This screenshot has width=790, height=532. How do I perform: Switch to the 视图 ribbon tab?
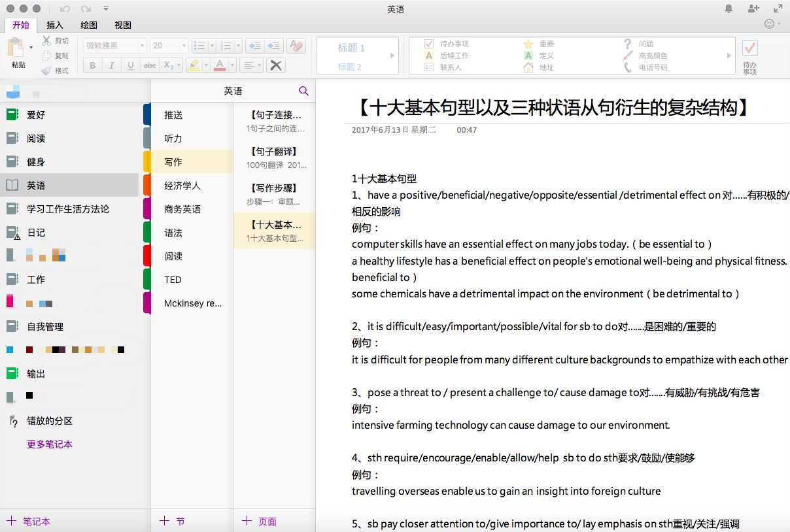(x=123, y=25)
